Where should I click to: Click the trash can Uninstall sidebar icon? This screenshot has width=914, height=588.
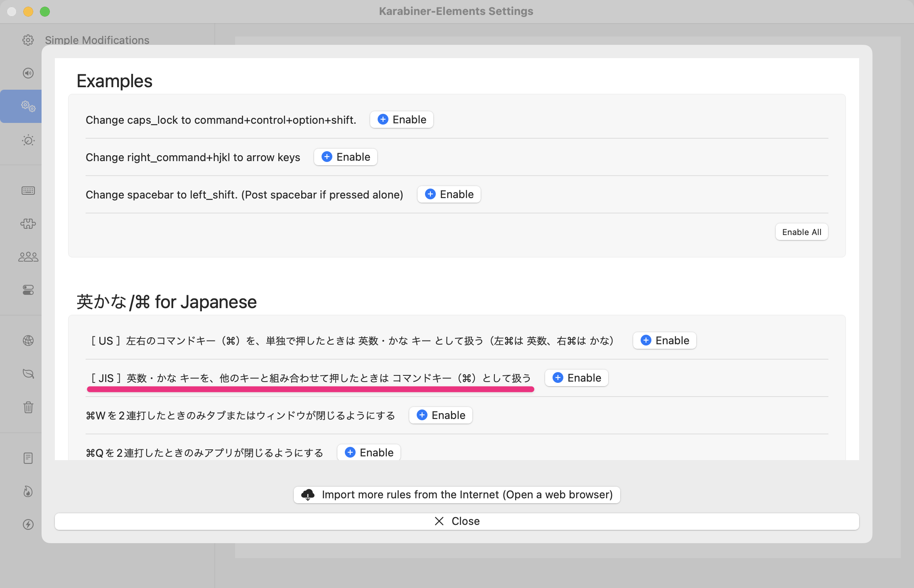(x=28, y=407)
